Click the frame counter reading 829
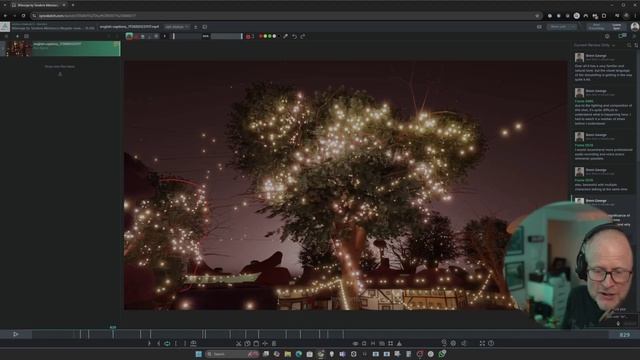Viewport: 640px width, 360px height. click(624, 335)
